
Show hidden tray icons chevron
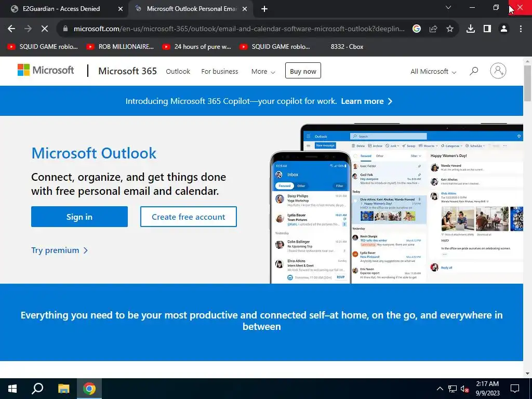440,389
